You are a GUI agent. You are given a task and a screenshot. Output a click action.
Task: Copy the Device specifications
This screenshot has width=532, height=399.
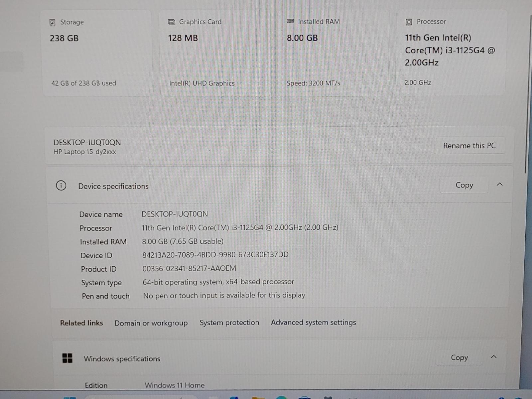464,185
